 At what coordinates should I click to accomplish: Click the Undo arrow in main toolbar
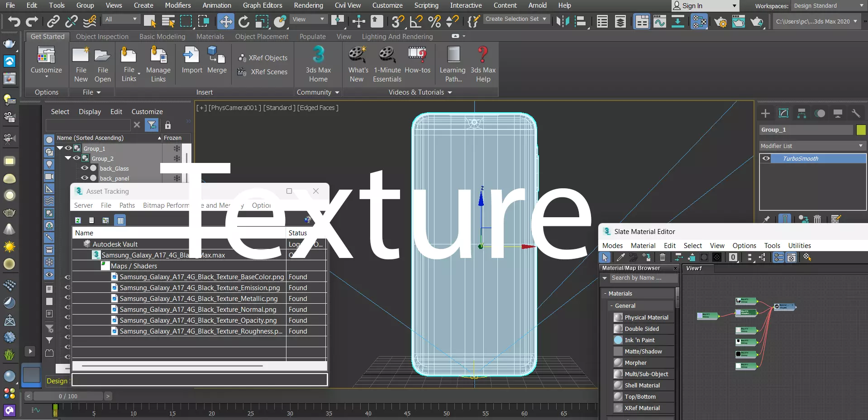coord(14,21)
